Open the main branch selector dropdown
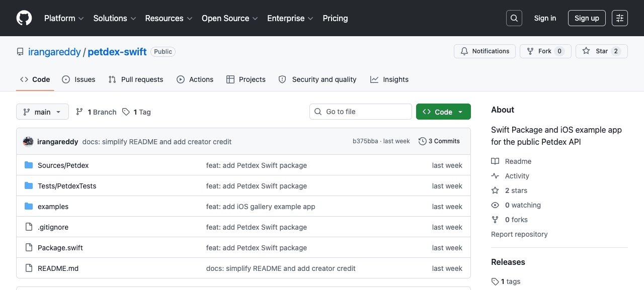 tap(42, 112)
